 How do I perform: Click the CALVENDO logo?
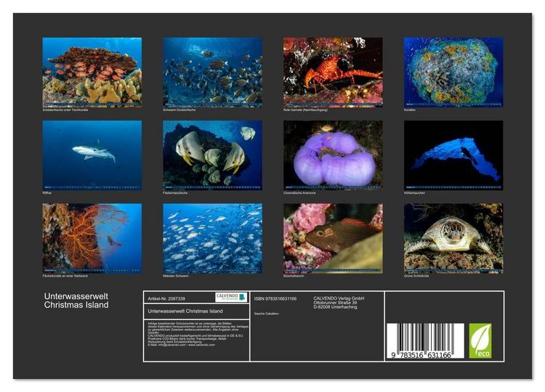(x=231, y=298)
